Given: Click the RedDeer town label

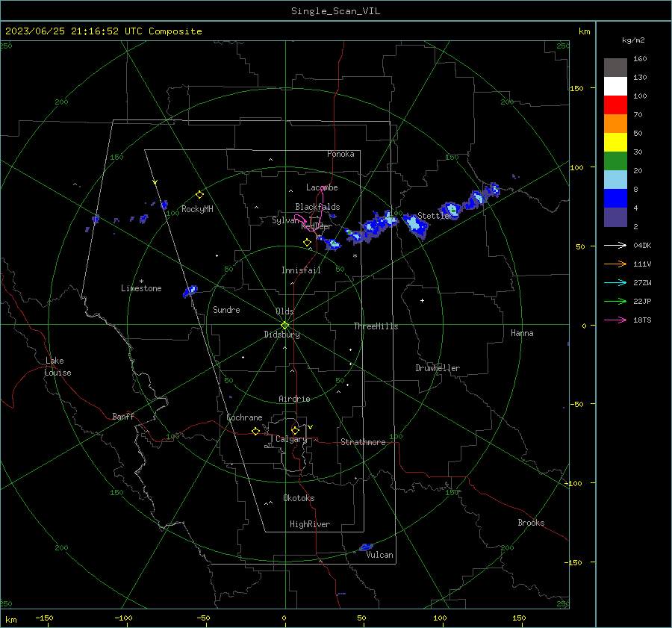Looking at the screenshot, I should pyautogui.click(x=317, y=226).
